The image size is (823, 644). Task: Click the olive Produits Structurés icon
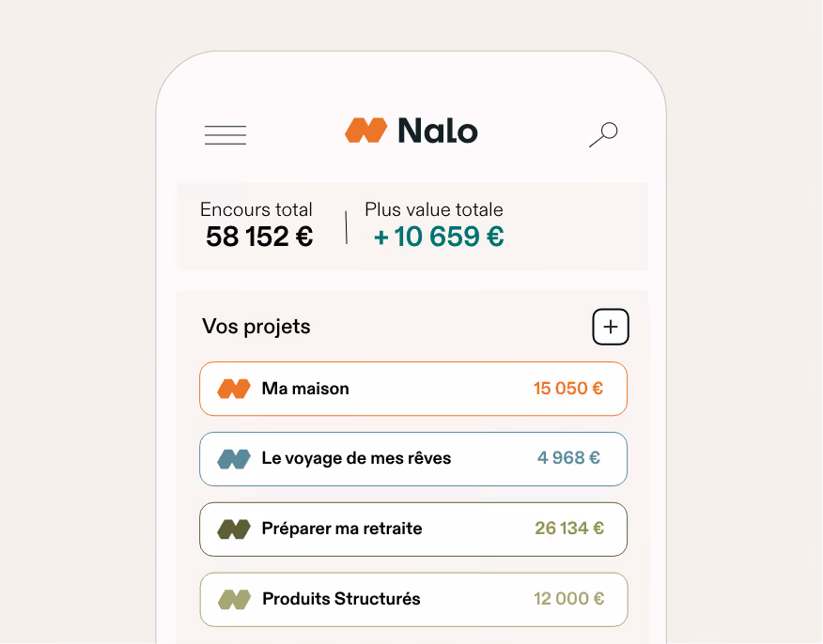coord(234,599)
